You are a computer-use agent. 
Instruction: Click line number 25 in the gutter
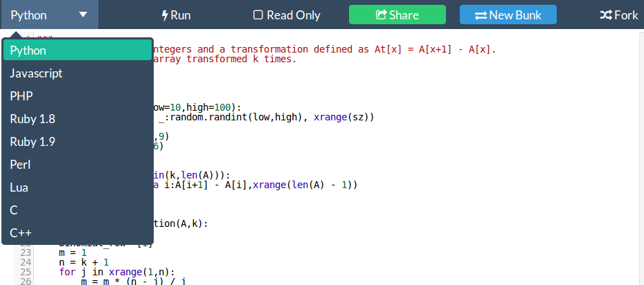tap(26, 273)
